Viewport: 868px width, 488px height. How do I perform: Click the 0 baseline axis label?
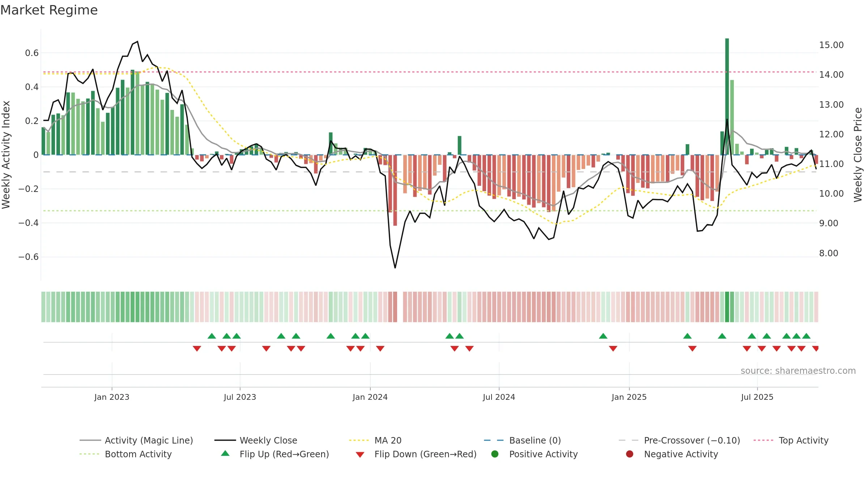click(x=36, y=155)
